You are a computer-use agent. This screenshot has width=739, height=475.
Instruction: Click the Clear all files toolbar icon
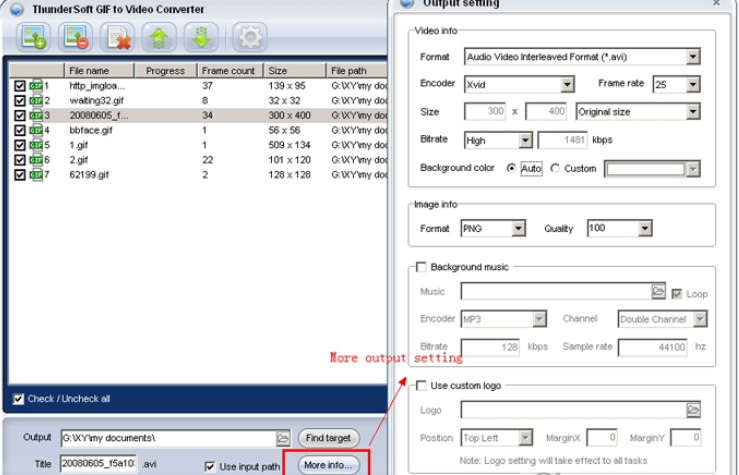[117, 37]
